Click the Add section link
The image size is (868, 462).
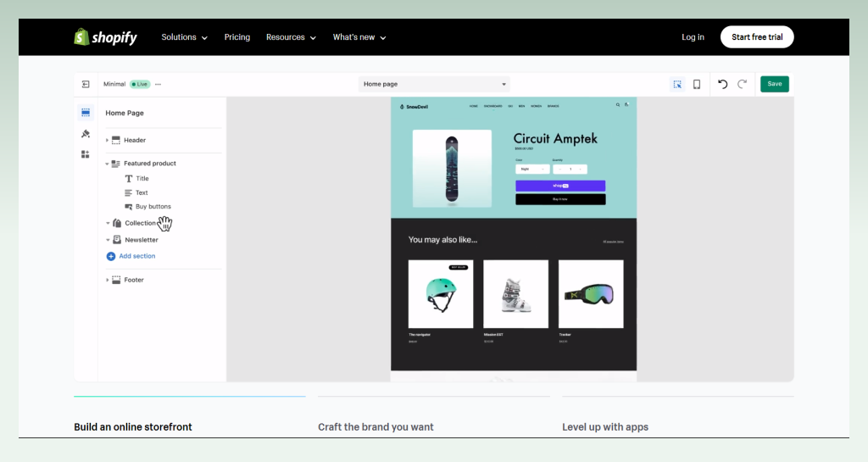tap(137, 256)
